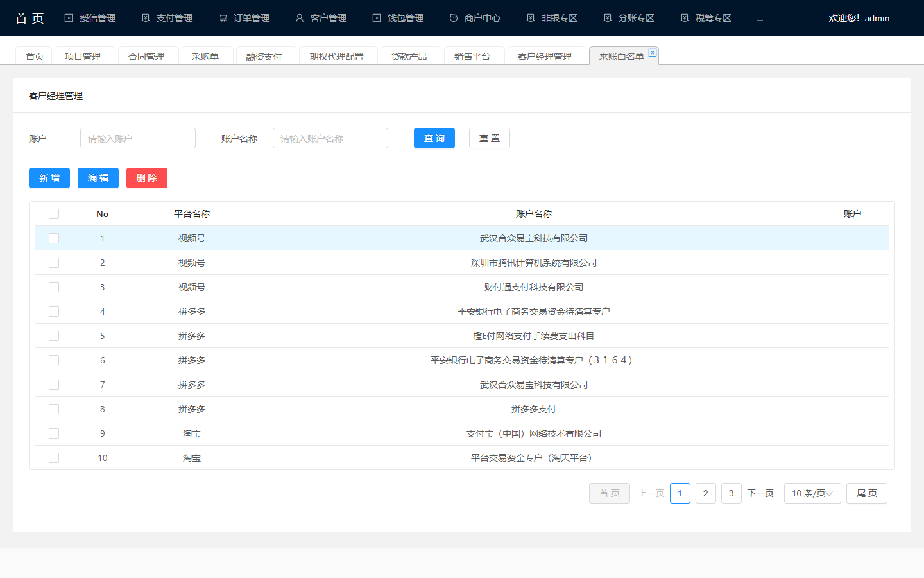Screen dimensions: 924x578
Task: Check the row 8 拼多多支付 checkbox
Action: 54,409
